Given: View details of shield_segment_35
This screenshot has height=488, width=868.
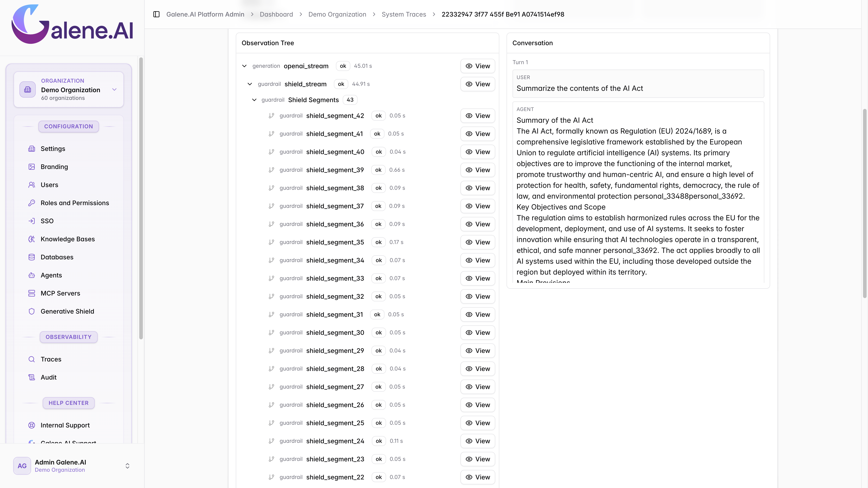Looking at the screenshot, I should (478, 242).
